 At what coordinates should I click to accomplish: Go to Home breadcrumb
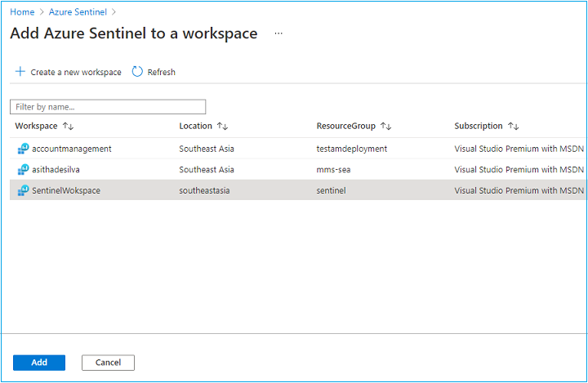(x=22, y=12)
